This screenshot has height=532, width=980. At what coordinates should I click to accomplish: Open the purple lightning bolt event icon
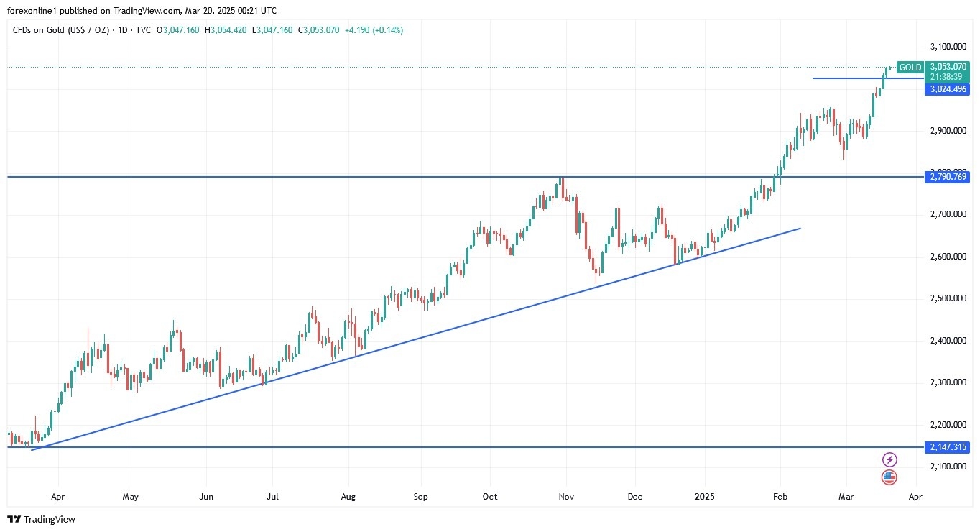point(889,459)
